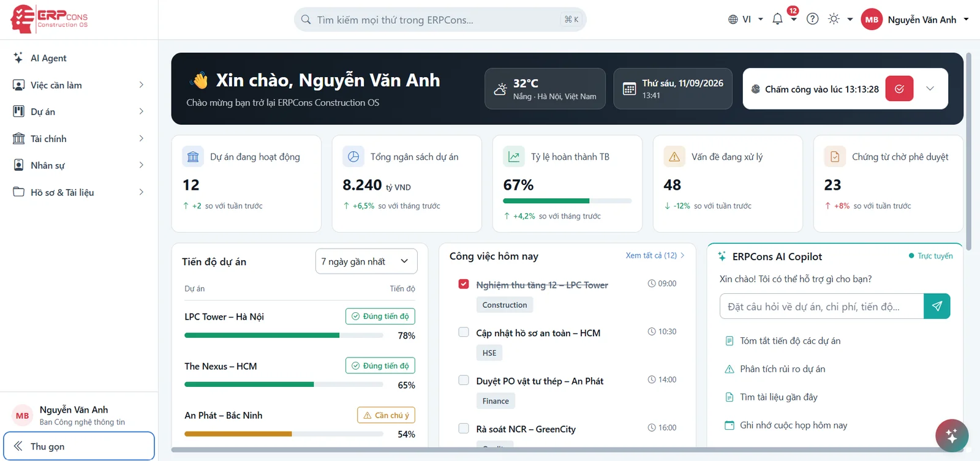This screenshot has width=980, height=461.
Task: Open the theme dropdown arrow next to sun
Action: click(x=850, y=20)
